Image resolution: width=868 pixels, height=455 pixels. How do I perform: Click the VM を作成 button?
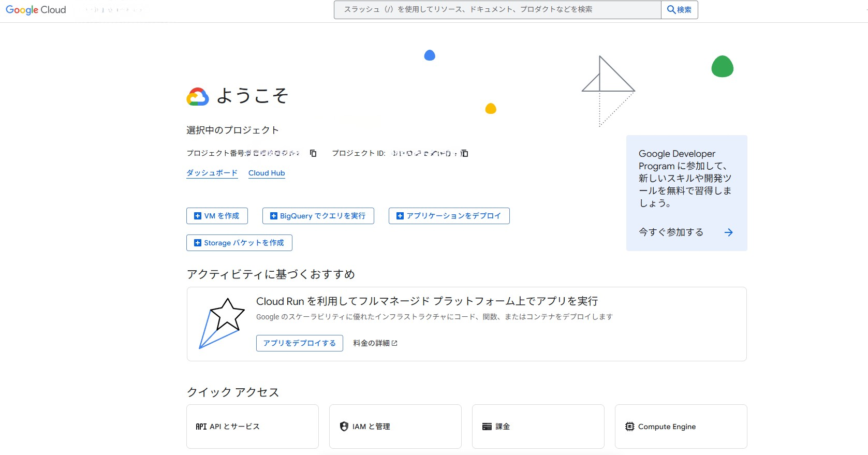(x=217, y=216)
